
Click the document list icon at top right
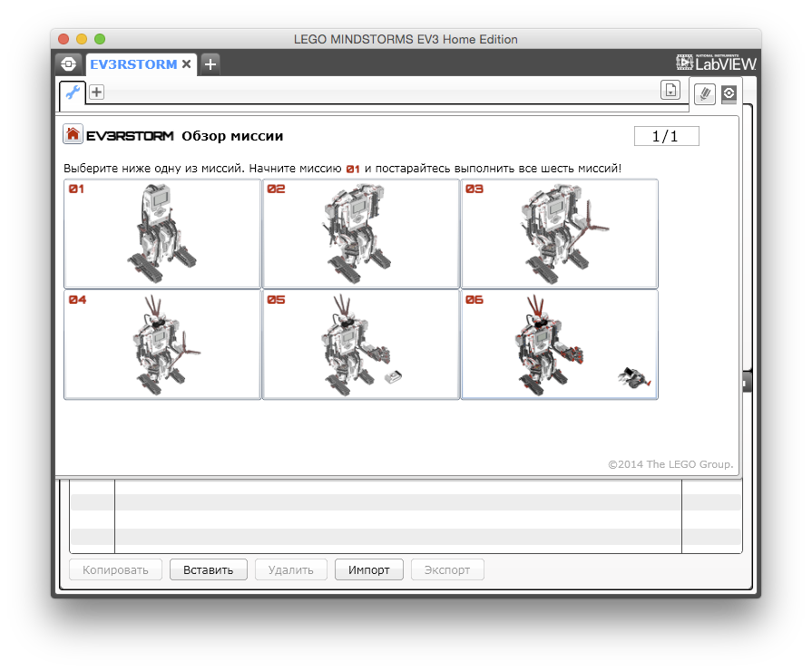[x=670, y=90]
